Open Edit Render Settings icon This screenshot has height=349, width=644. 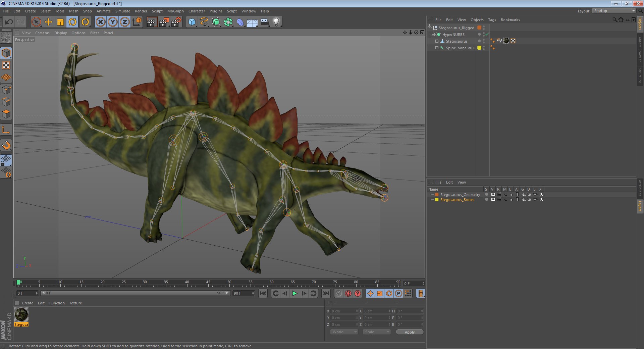[x=176, y=22]
